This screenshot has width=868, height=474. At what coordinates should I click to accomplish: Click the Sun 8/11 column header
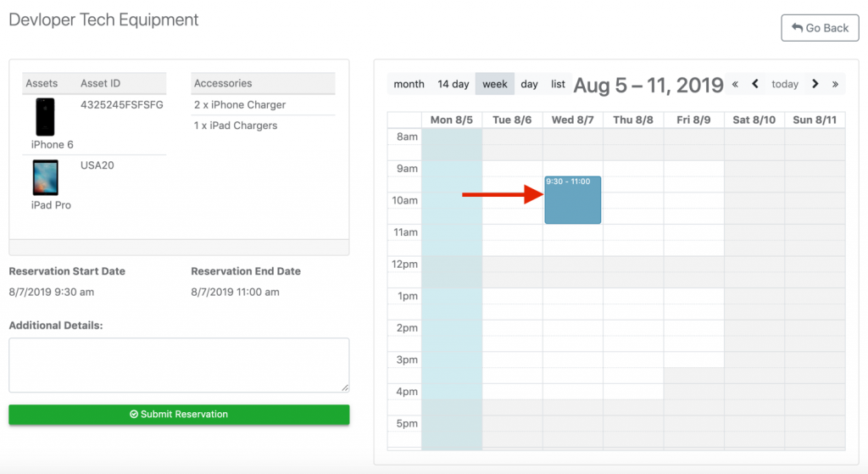pos(814,120)
